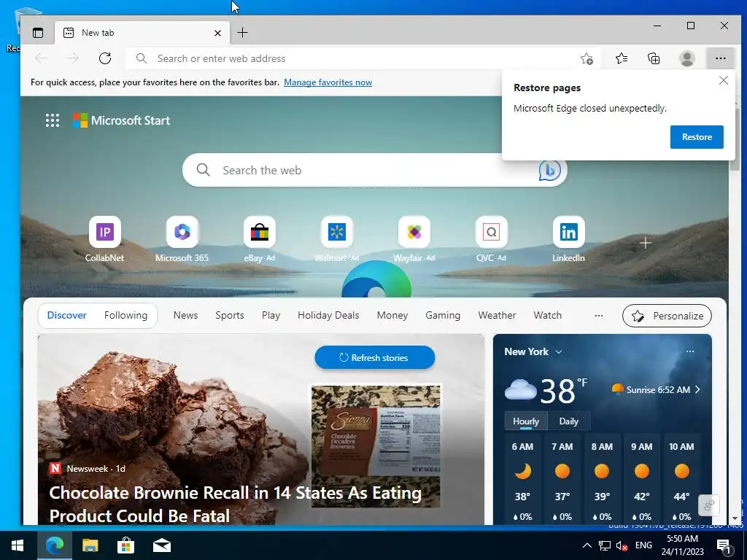Click Microsoft Edge in taskbar

(x=55, y=545)
